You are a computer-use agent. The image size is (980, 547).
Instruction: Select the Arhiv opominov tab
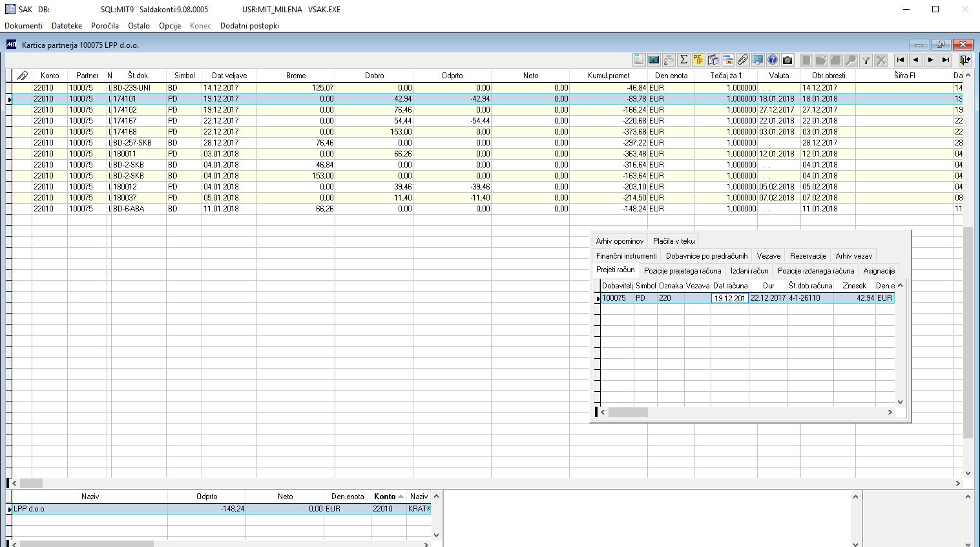pos(620,241)
